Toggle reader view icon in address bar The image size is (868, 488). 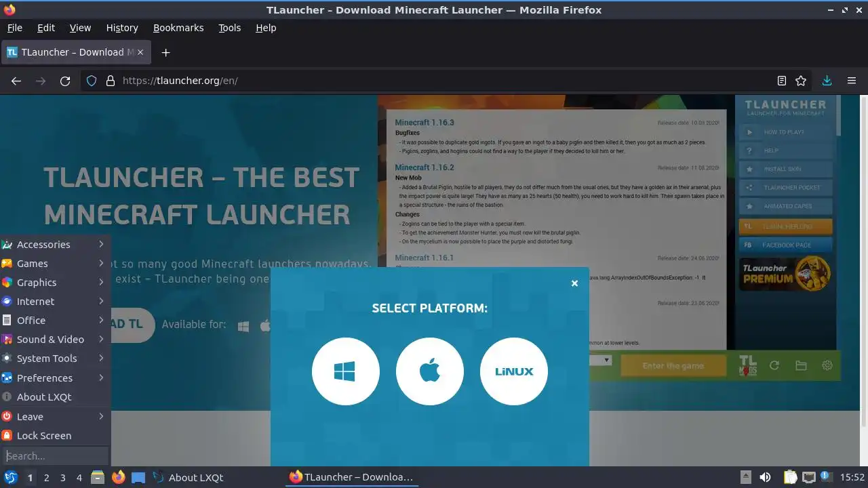[782, 81]
